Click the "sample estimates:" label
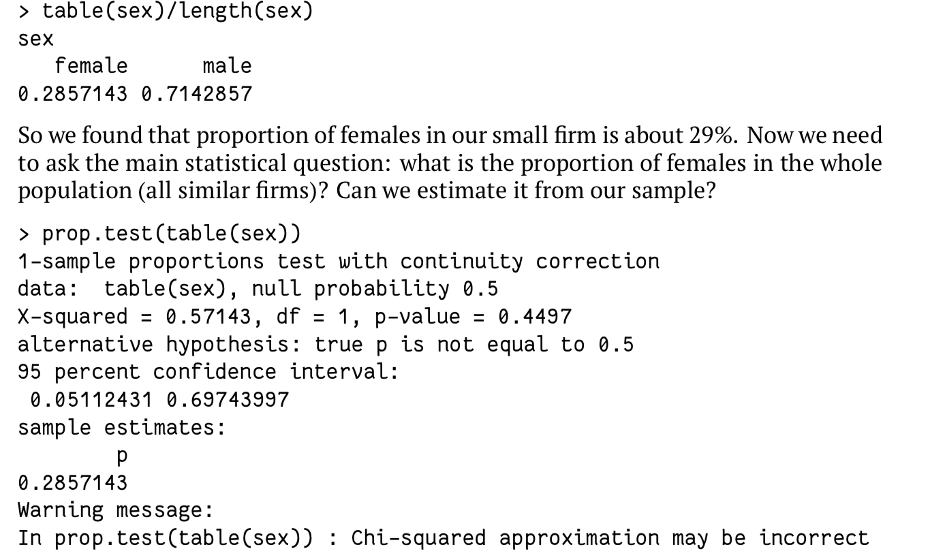 tap(121, 428)
